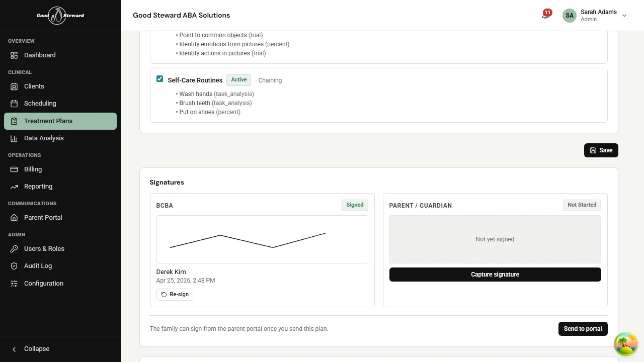
Task: Open the Scheduling calendar icon
Action: point(14,103)
